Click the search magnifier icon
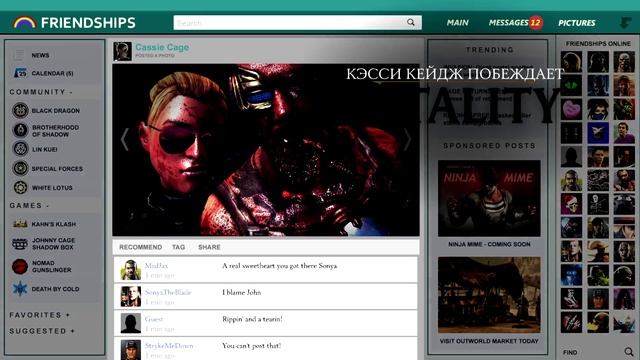Screen dimensions: 640x360 coord(411,22)
